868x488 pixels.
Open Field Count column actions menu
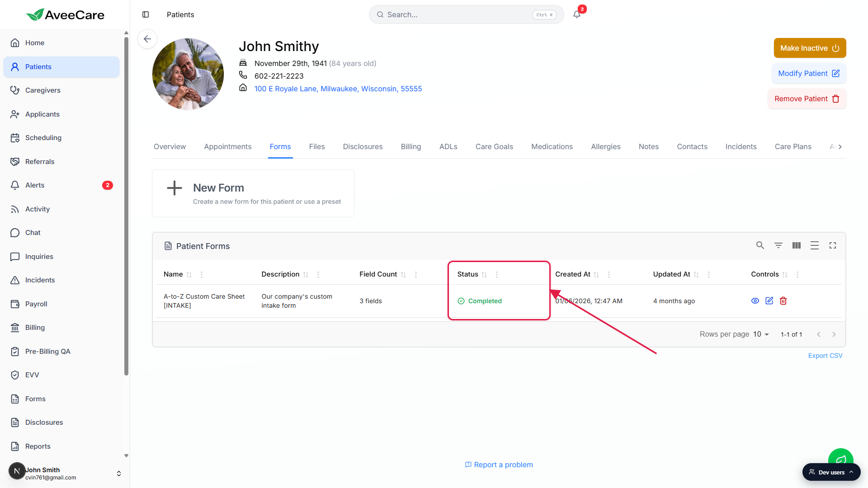coord(416,275)
